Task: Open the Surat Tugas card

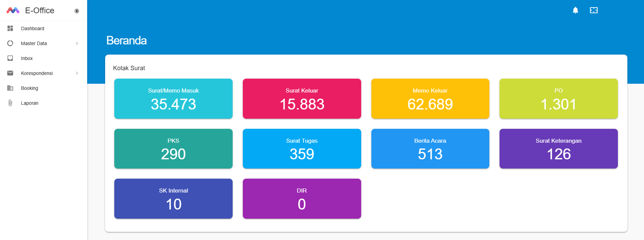Action: 302,149
